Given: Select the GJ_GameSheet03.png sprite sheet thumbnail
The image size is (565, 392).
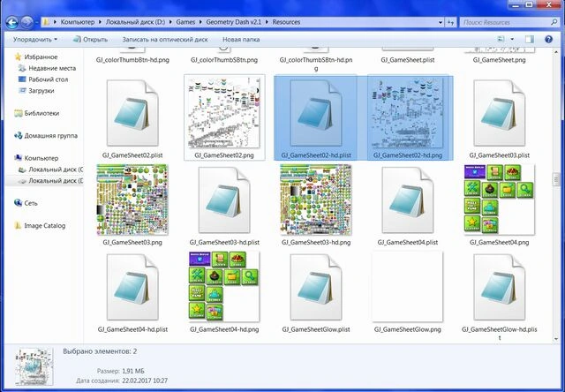Looking at the screenshot, I should 132,200.
